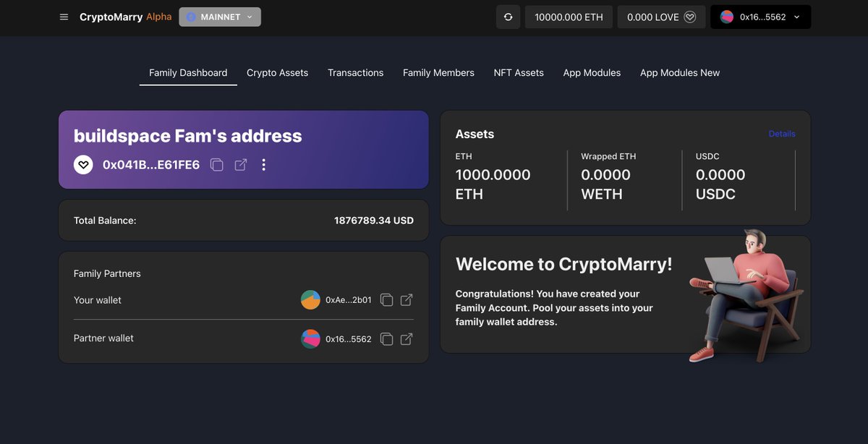Open the MAINNET network dropdown
This screenshot has width=868, height=444.
click(220, 17)
